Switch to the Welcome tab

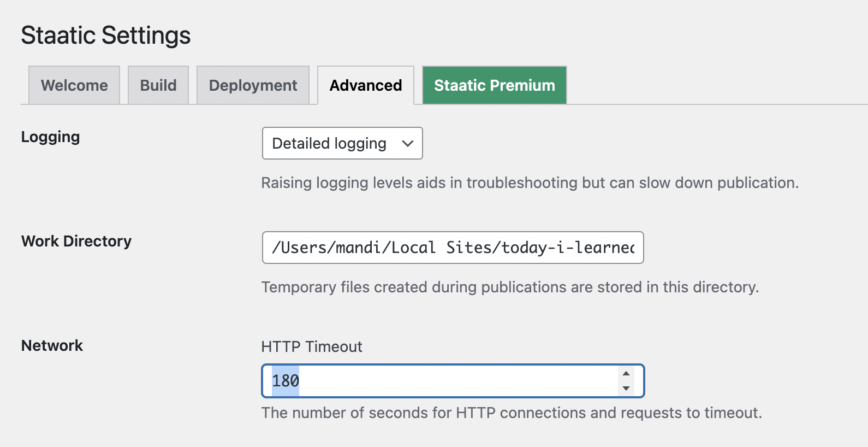click(74, 85)
